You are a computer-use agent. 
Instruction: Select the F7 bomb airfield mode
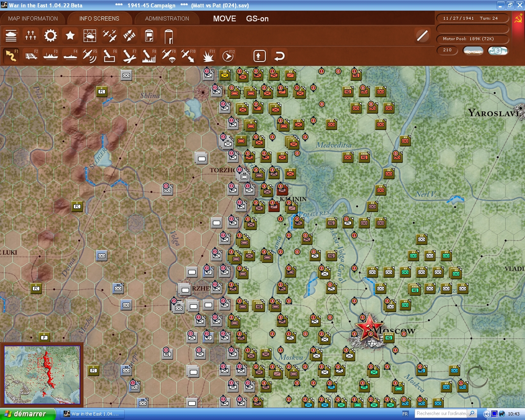click(129, 56)
